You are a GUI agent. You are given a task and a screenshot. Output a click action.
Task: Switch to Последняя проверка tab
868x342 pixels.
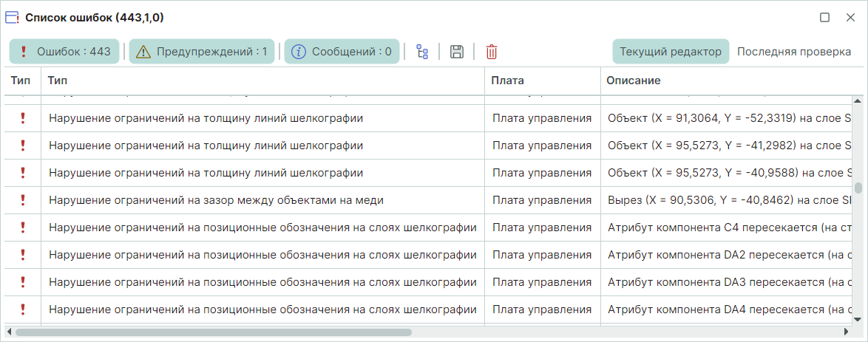tap(793, 52)
